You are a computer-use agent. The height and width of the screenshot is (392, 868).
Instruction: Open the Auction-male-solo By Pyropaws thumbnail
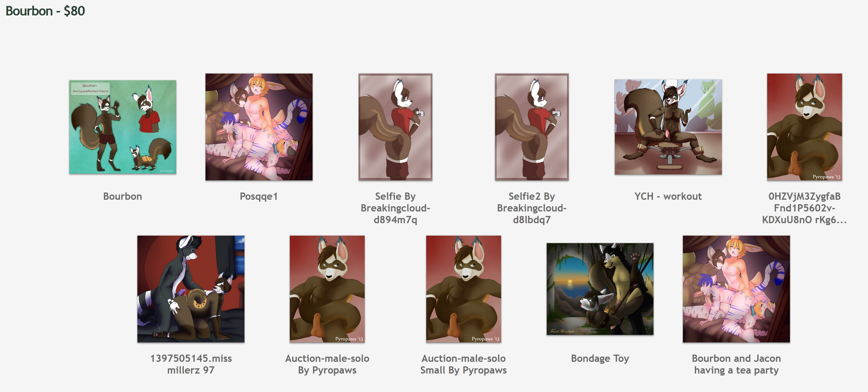point(327,289)
